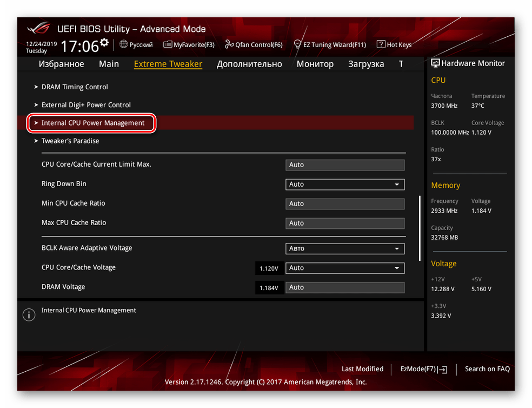The height and width of the screenshot is (408, 532).
Task: Click the MyFavorite list icon
Action: pos(168,44)
